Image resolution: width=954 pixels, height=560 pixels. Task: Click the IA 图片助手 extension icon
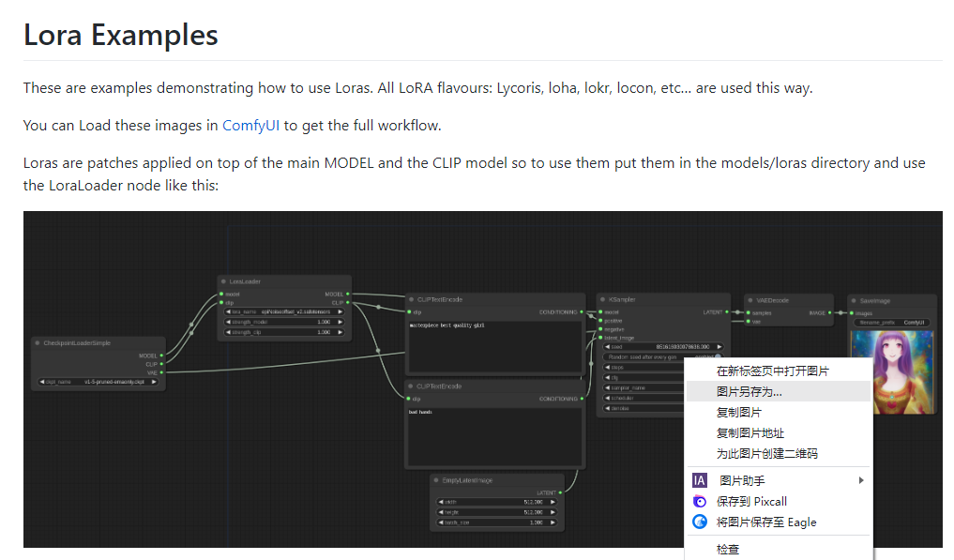[700, 480]
